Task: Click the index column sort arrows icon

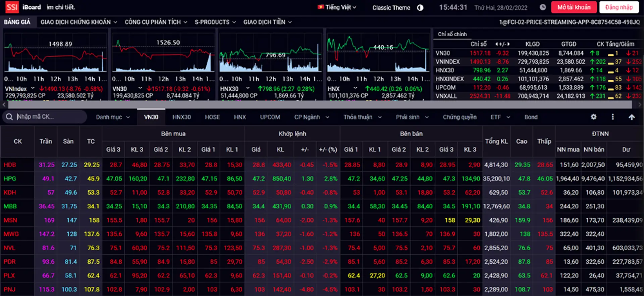Action: pyautogui.click(x=502, y=44)
